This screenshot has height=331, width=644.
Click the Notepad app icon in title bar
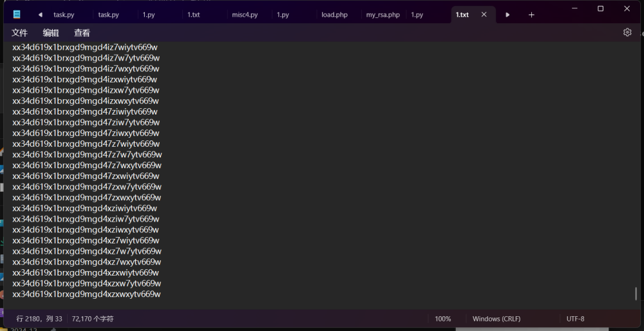tap(17, 14)
